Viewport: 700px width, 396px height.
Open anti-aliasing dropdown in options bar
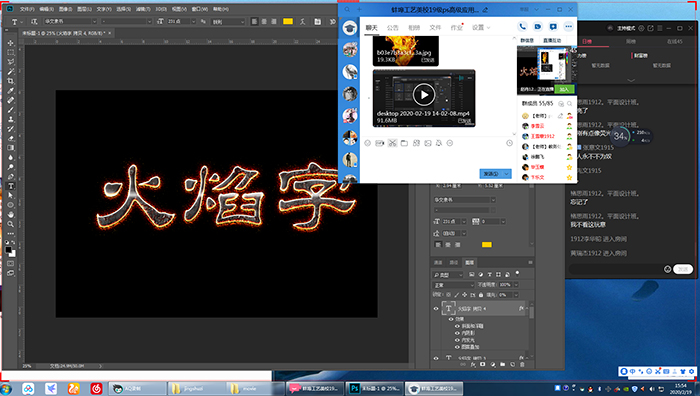point(228,21)
